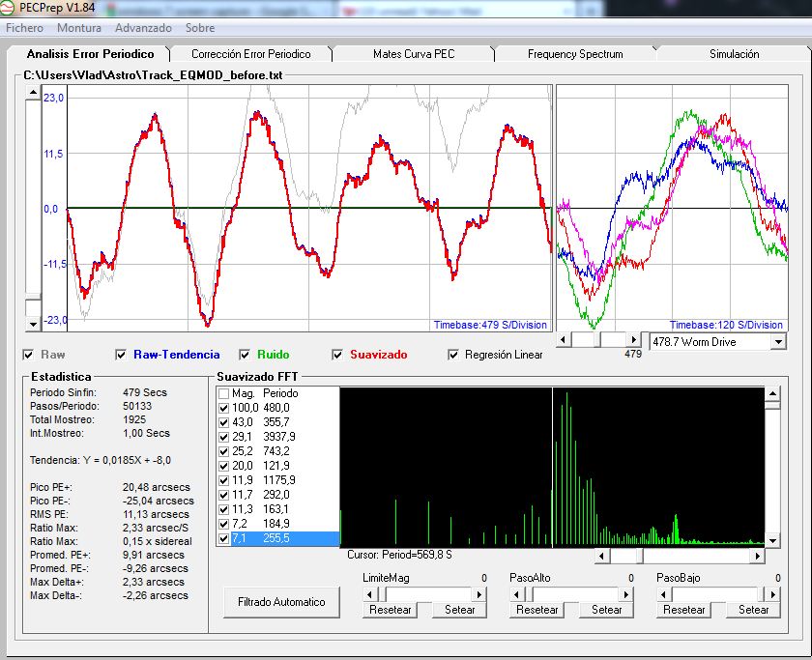Toggle the Ruido checkbox
812x660 pixels.
245,355
